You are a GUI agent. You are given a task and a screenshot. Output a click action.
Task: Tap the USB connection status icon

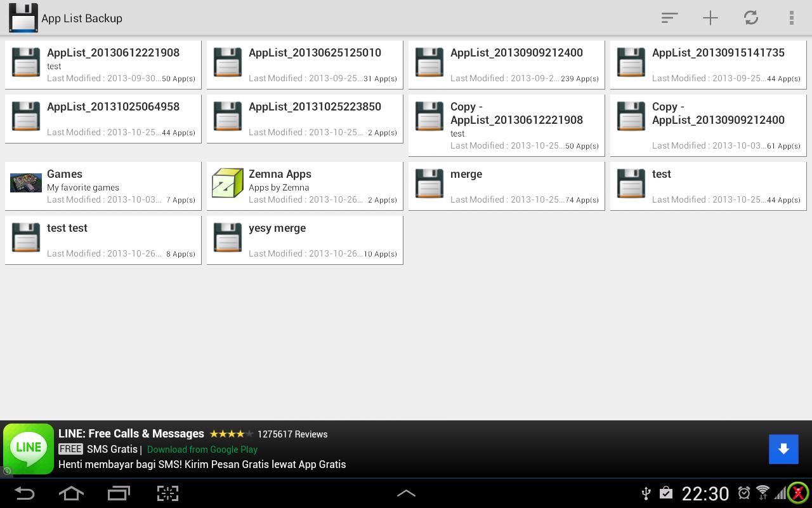(x=646, y=493)
